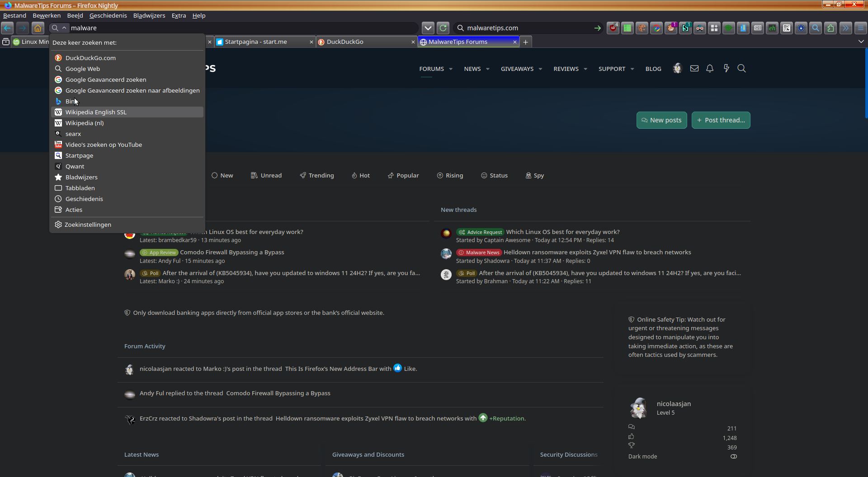This screenshot has width=868, height=477.
Task: Open a new tab with the plus button
Action: (x=525, y=42)
